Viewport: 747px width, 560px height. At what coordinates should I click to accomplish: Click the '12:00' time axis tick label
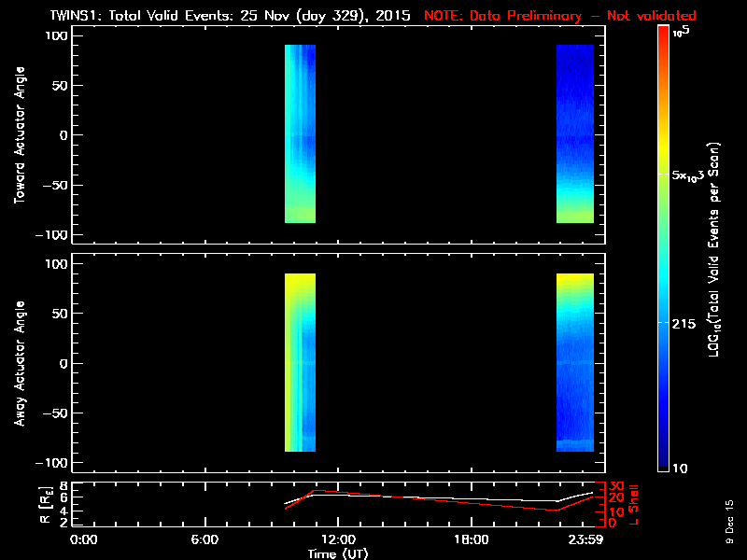click(x=337, y=540)
